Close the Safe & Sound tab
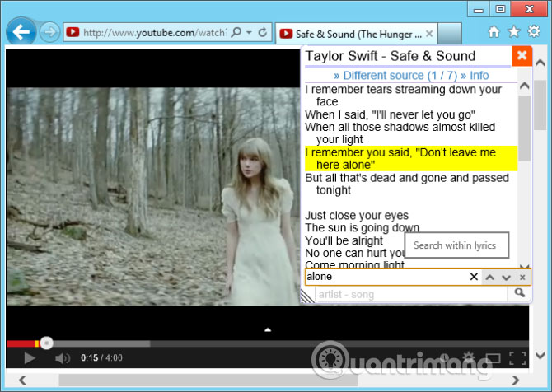The height and width of the screenshot is (392, 552). (x=428, y=34)
